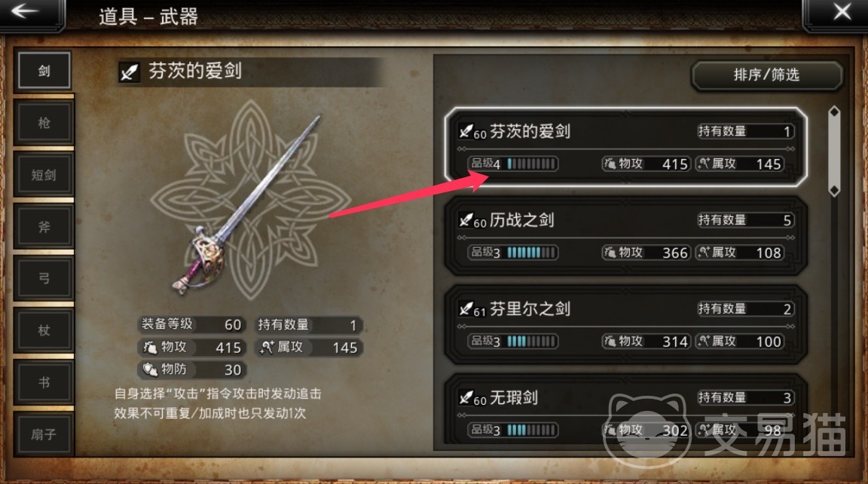Click the sword icon next to 历战之剑
The width and height of the screenshot is (868, 484).
pyautogui.click(x=466, y=220)
